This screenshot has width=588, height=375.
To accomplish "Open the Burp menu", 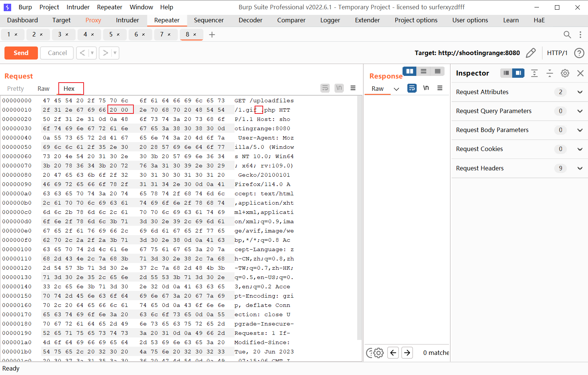I will (25, 7).
